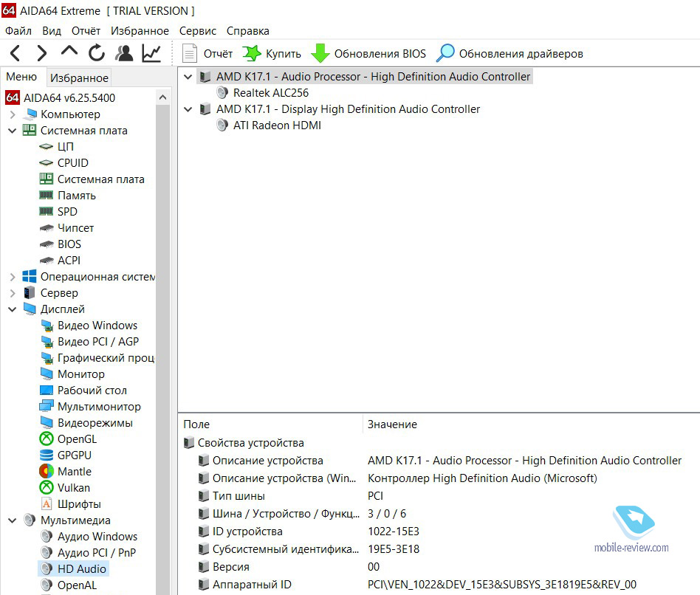Select the Аппаратный ID row
700x595 pixels.
(440, 585)
